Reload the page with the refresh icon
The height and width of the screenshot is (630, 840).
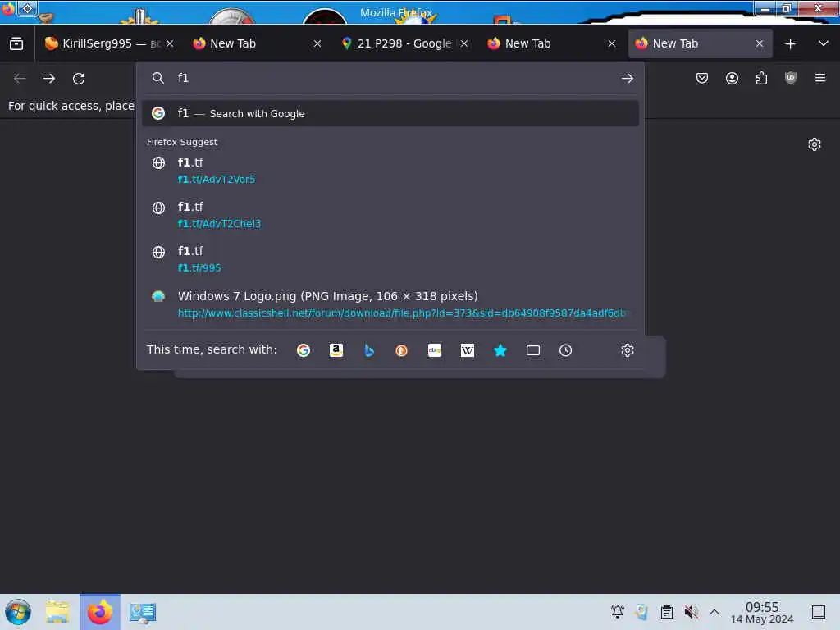[x=79, y=79]
